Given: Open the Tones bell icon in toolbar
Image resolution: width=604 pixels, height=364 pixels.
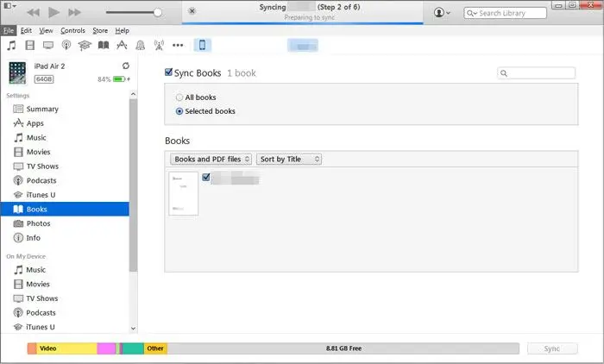Looking at the screenshot, I should tap(140, 46).
